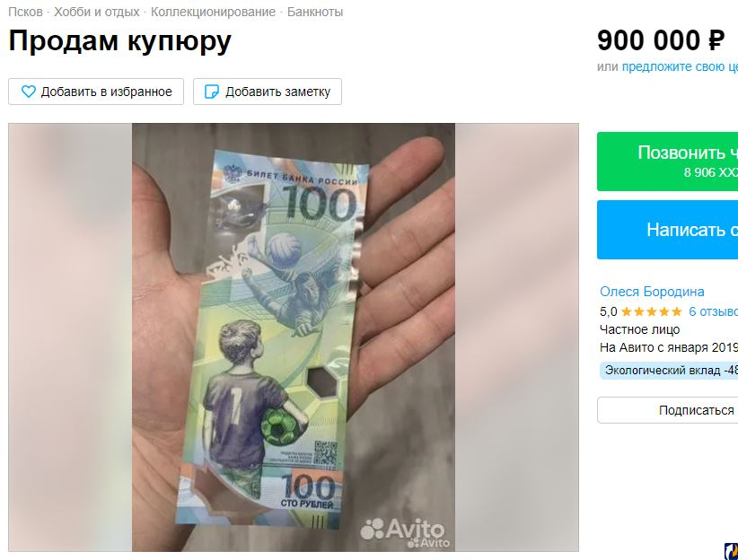Viewport: 738px width, 560px height.
Task: Open the Коллекционирование breadcrumb
Action: [213, 12]
